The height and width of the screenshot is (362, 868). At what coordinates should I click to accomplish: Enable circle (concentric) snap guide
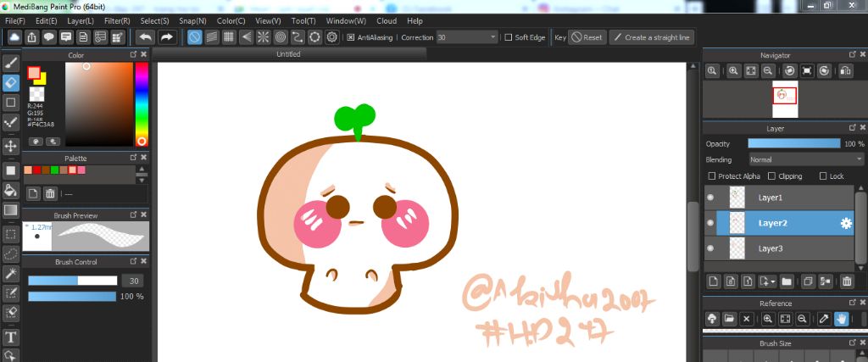point(280,37)
